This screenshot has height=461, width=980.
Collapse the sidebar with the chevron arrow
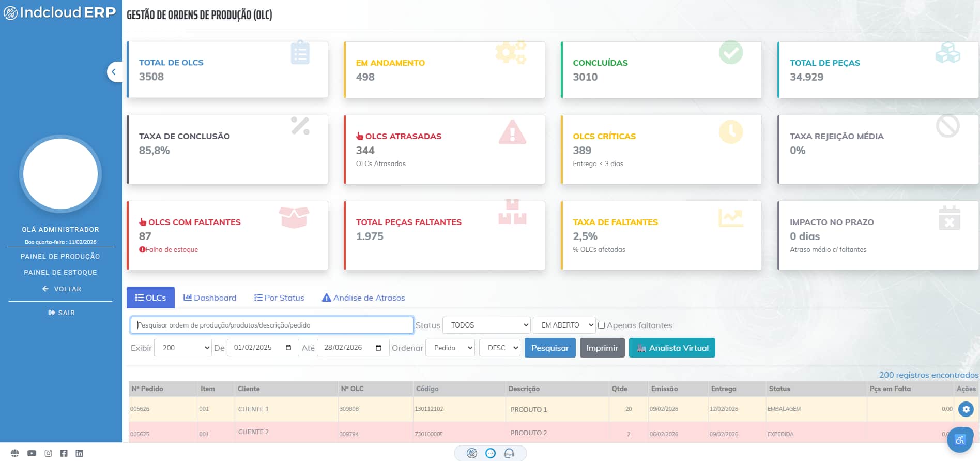pyautogui.click(x=114, y=72)
